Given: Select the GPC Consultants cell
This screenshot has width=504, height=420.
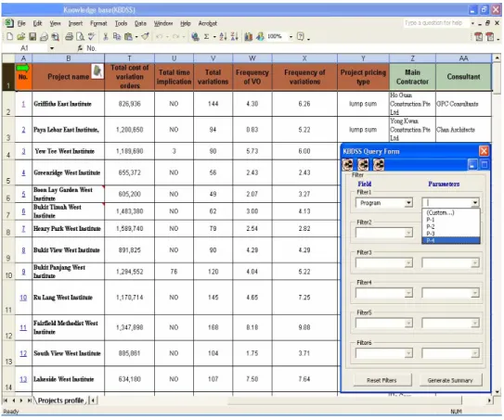Looking at the screenshot, I should pos(463,104).
